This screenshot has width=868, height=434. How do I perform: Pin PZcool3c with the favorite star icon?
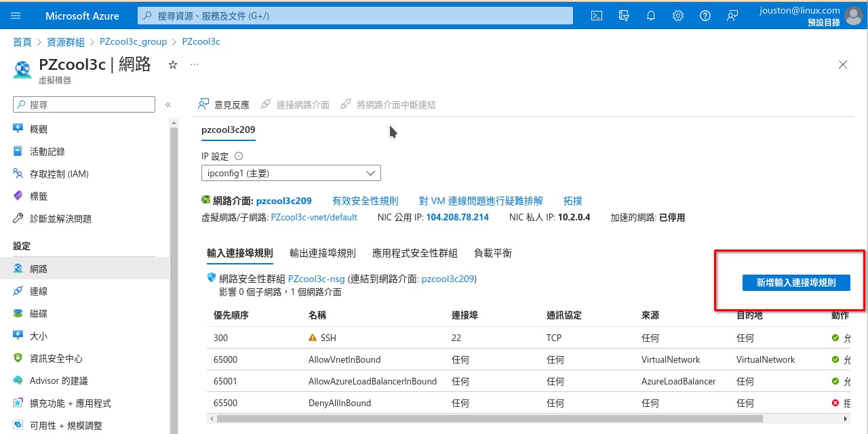[x=173, y=64]
